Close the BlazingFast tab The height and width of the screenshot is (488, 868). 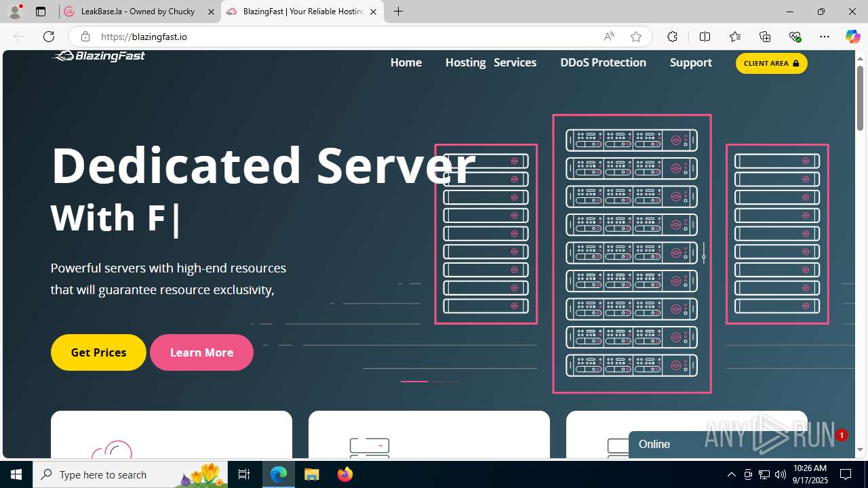(373, 12)
